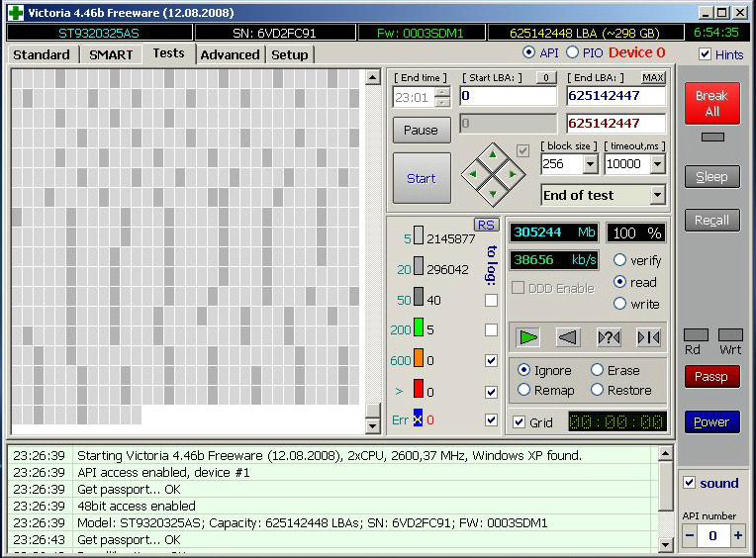The image size is (756, 558).
Task: Choose the random seek scan mode icon
Action: (609, 337)
